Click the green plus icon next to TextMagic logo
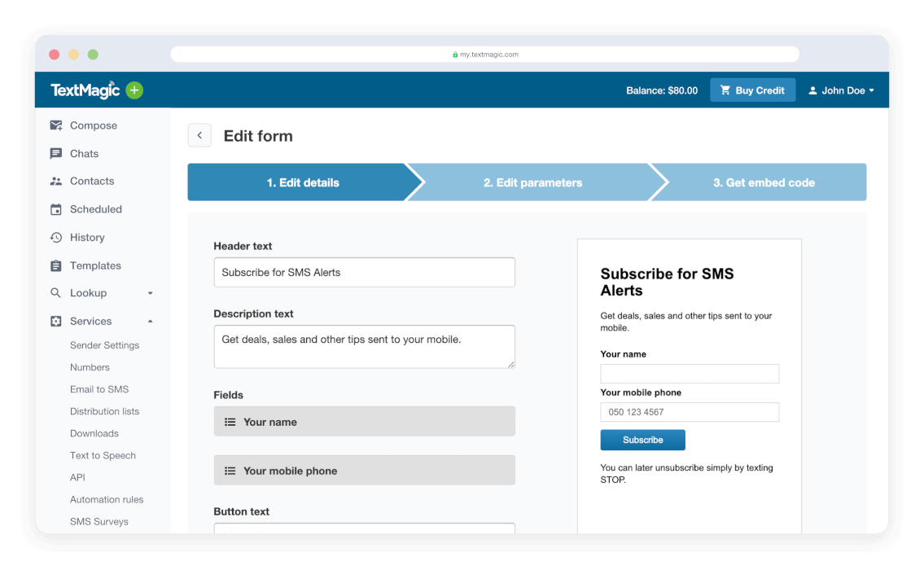The height and width of the screenshot is (570, 924). tap(134, 90)
